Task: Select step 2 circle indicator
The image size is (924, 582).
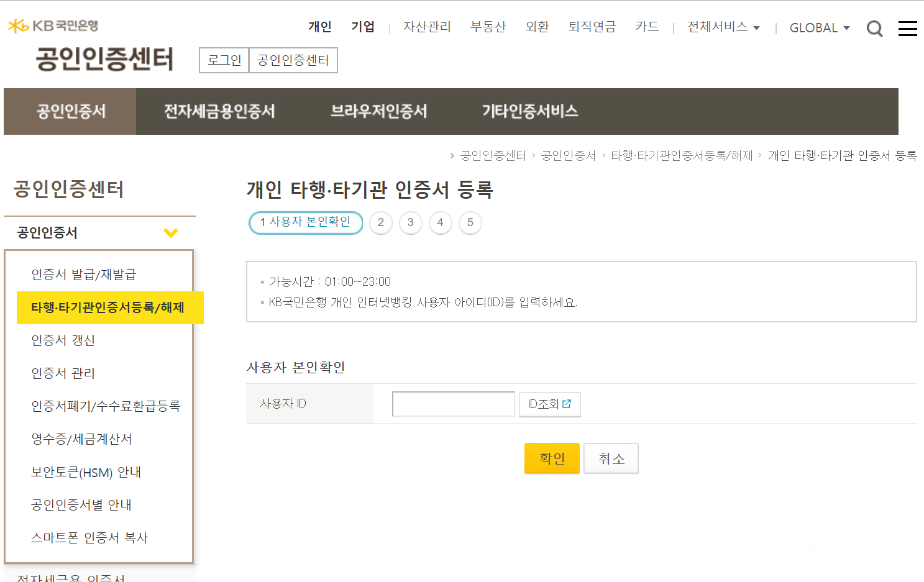Action: pos(381,222)
